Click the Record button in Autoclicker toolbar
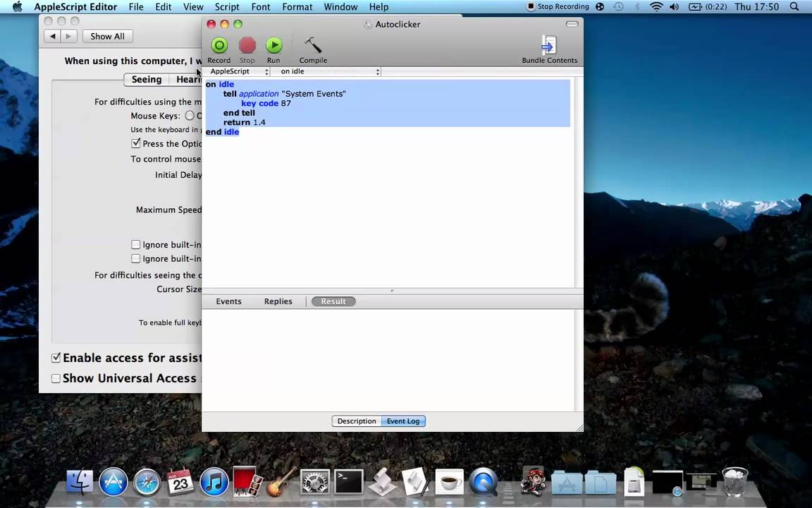The image size is (812, 508). pyautogui.click(x=219, y=50)
